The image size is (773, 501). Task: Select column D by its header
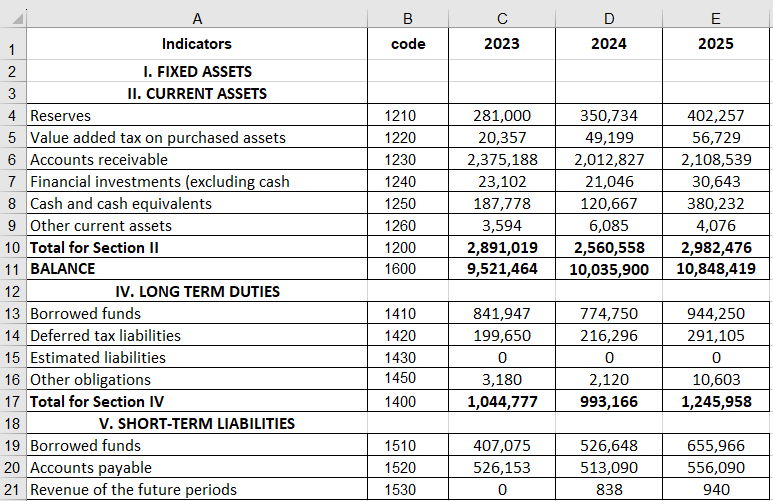609,16
